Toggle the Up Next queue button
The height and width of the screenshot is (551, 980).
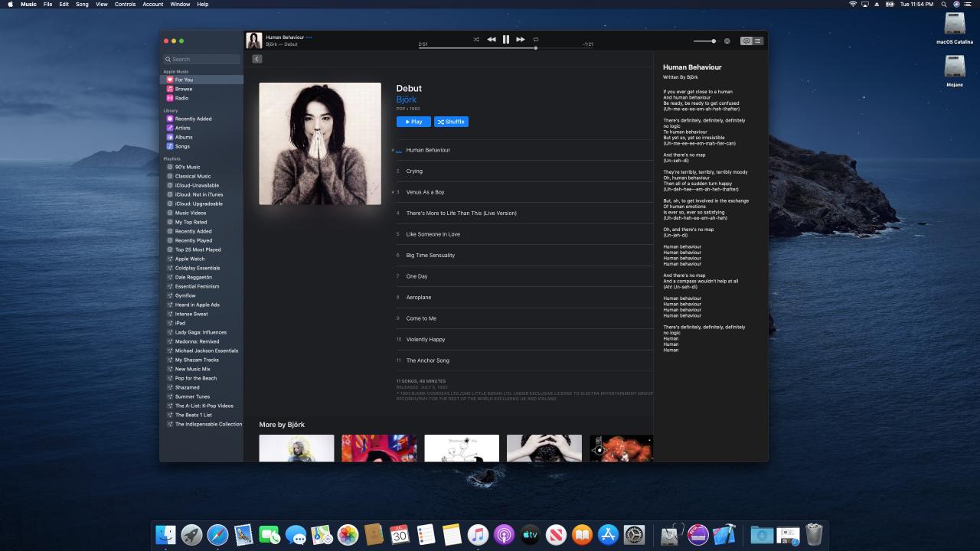pyautogui.click(x=758, y=41)
